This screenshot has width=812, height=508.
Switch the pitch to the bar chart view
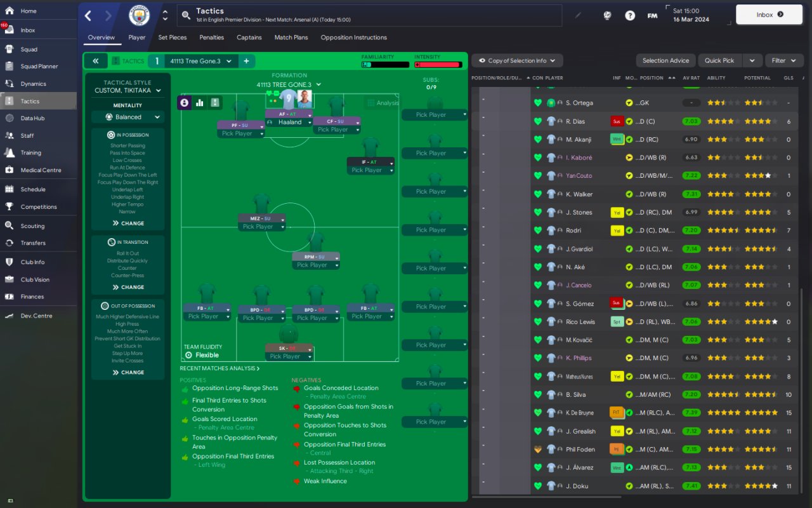[200, 102]
